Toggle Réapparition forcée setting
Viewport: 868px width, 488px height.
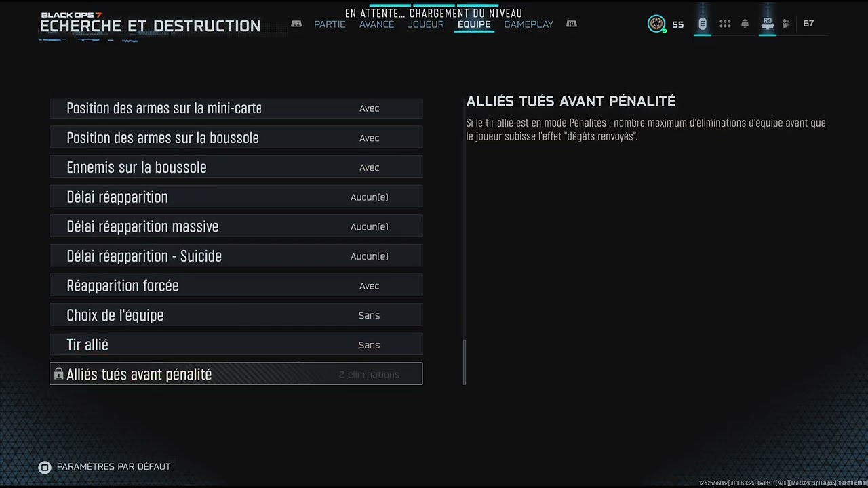coord(236,285)
